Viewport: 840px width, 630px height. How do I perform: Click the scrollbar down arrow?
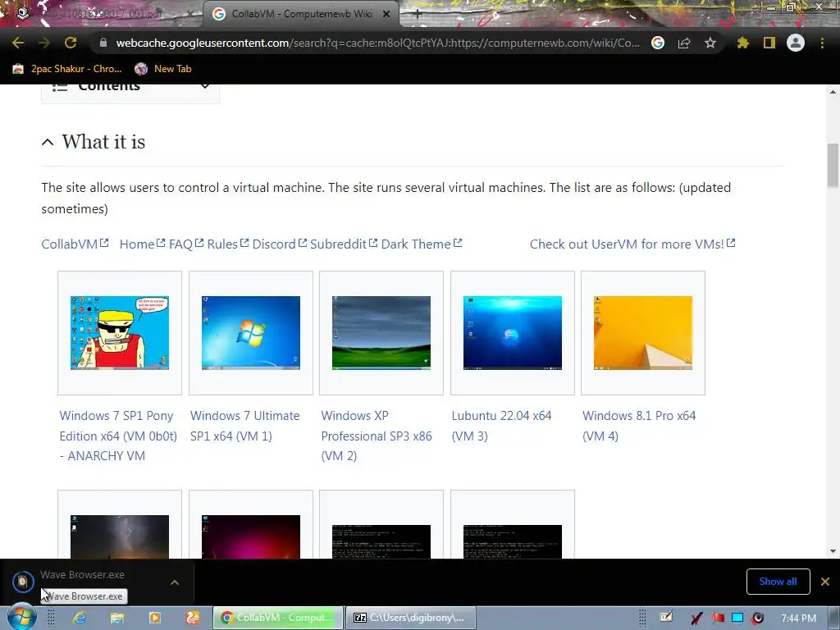click(833, 550)
